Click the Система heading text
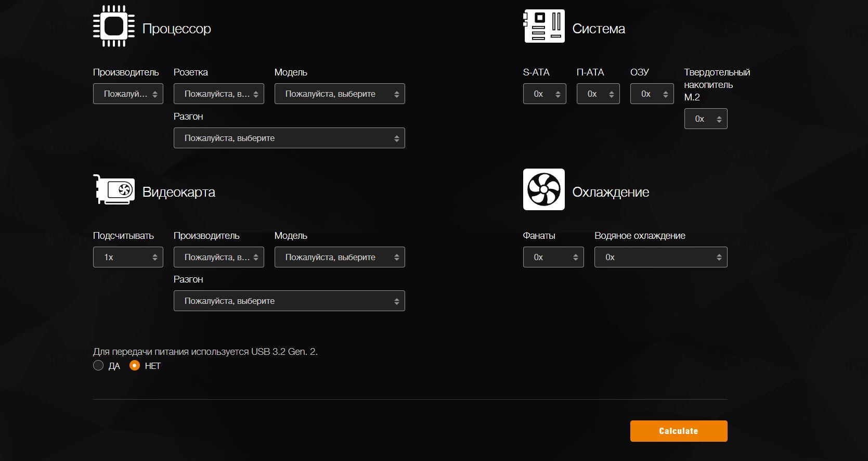The width and height of the screenshot is (868, 461). tap(599, 29)
